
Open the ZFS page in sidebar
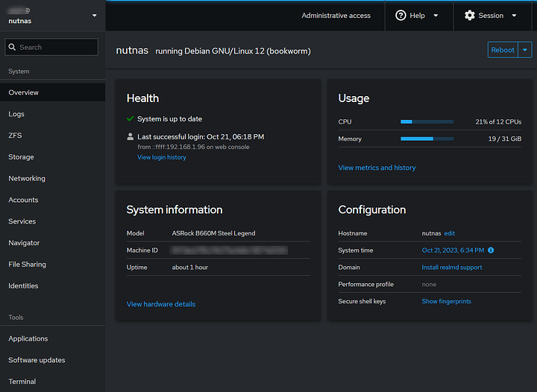pyautogui.click(x=15, y=136)
